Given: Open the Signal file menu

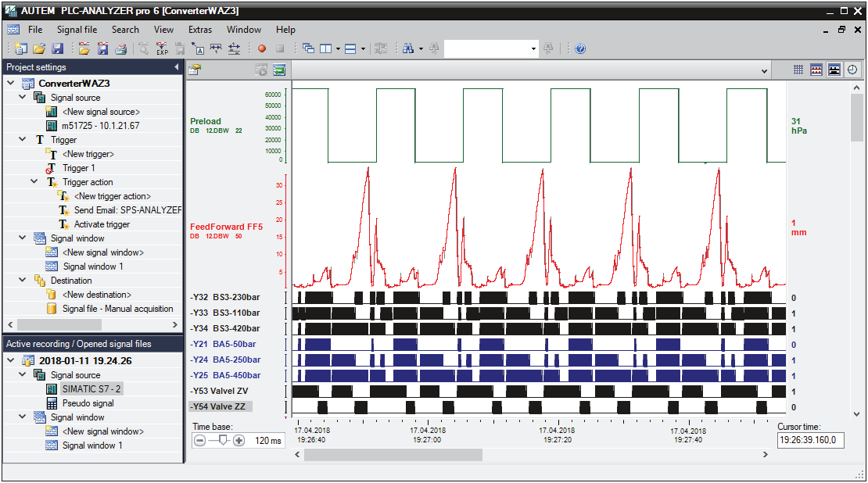Looking at the screenshot, I should (77, 30).
